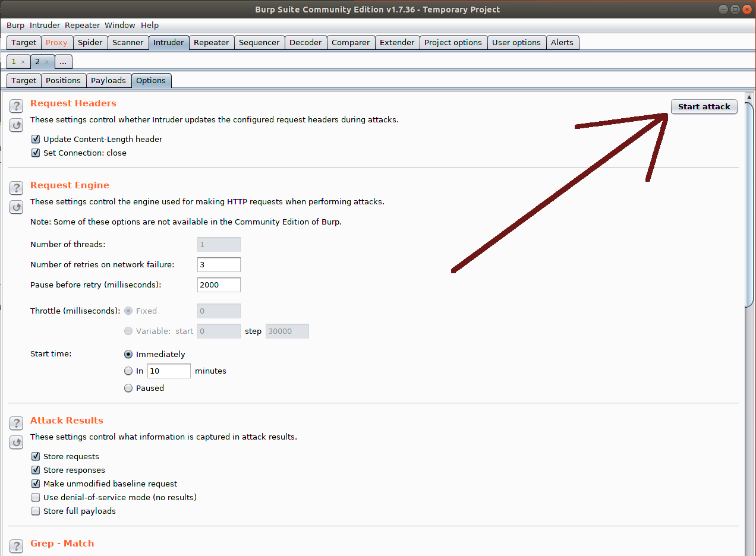Click the Request Engine heading
The height and width of the screenshot is (556, 756).
click(x=70, y=185)
